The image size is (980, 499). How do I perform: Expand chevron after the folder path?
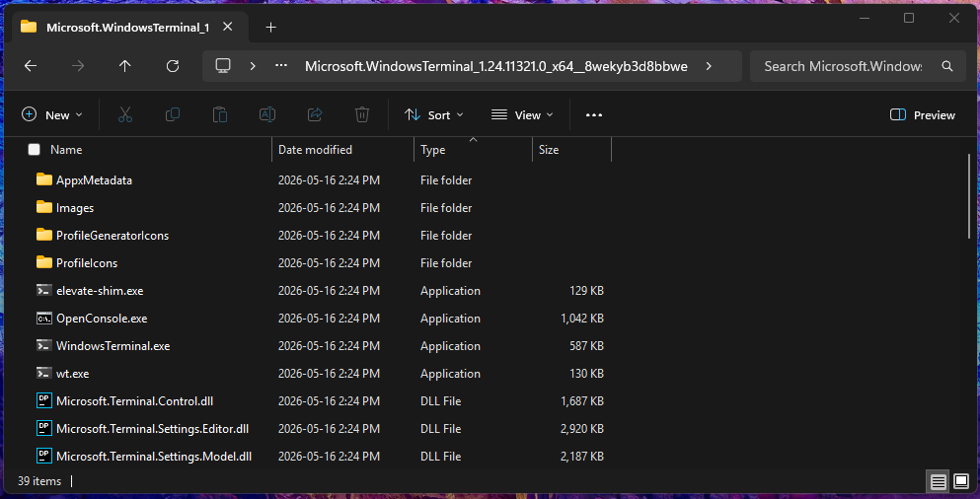pyautogui.click(x=709, y=66)
